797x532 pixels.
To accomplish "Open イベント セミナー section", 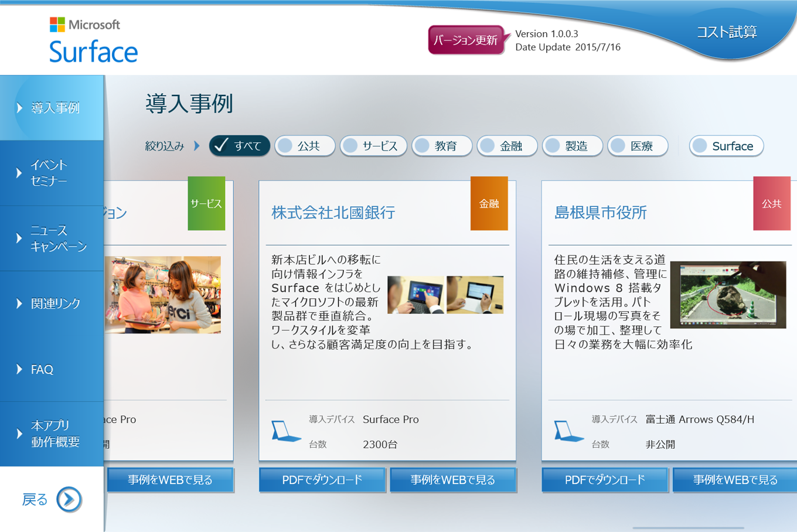I will (x=52, y=173).
